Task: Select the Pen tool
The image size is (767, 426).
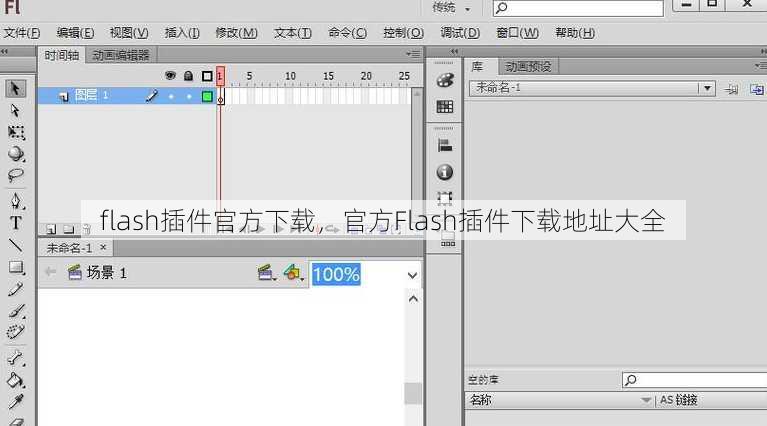Action: pos(16,201)
